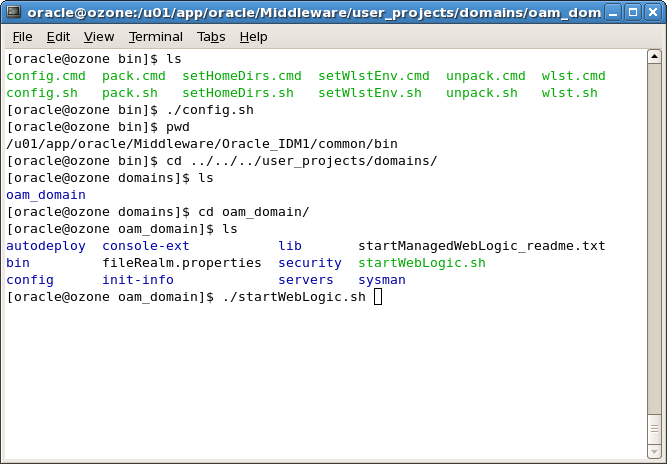Open the Help menu

click(253, 37)
